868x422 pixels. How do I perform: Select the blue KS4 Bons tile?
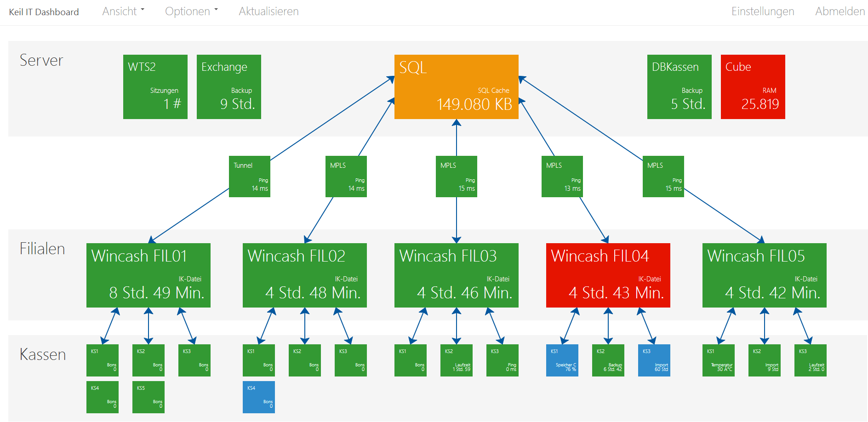point(258,397)
